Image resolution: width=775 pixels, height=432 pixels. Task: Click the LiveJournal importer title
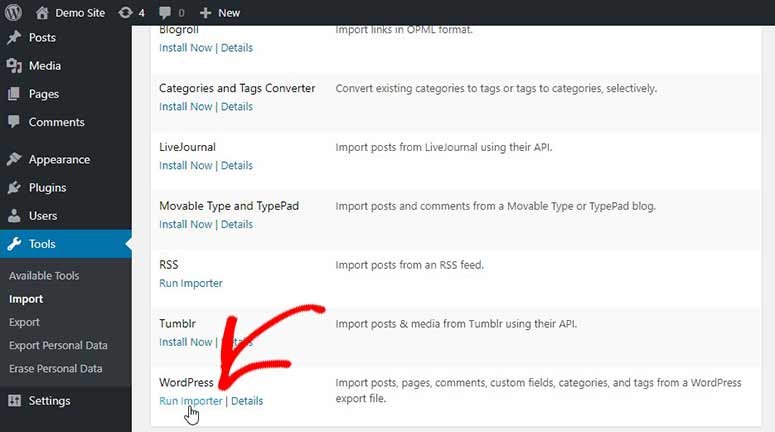click(x=187, y=147)
